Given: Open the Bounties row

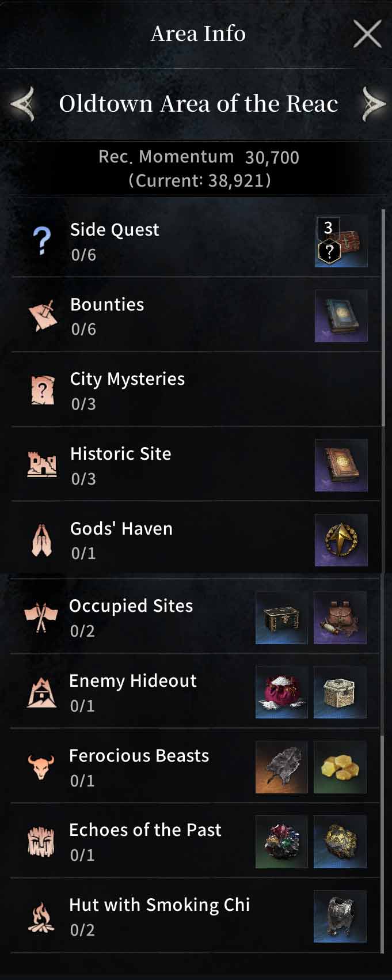Looking at the screenshot, I should click(196, 316).
